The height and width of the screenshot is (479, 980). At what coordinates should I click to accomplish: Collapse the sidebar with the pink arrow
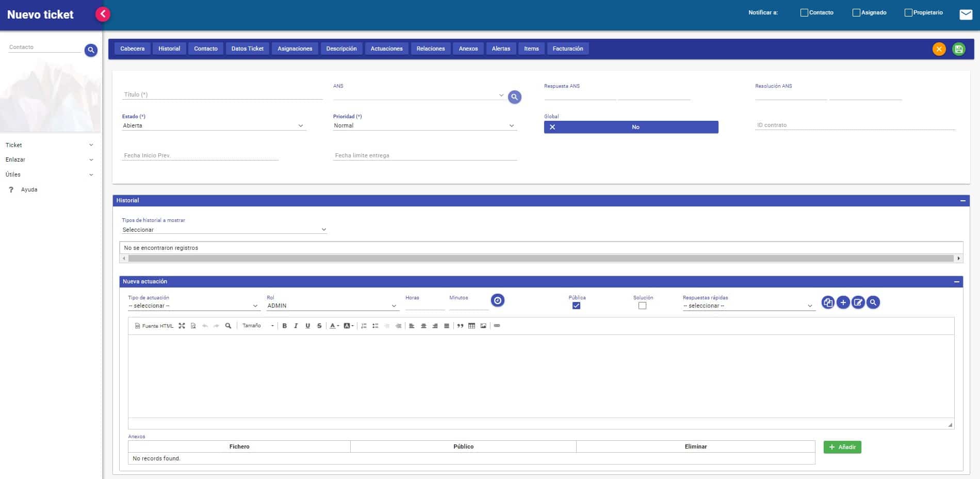click(103, 14)
